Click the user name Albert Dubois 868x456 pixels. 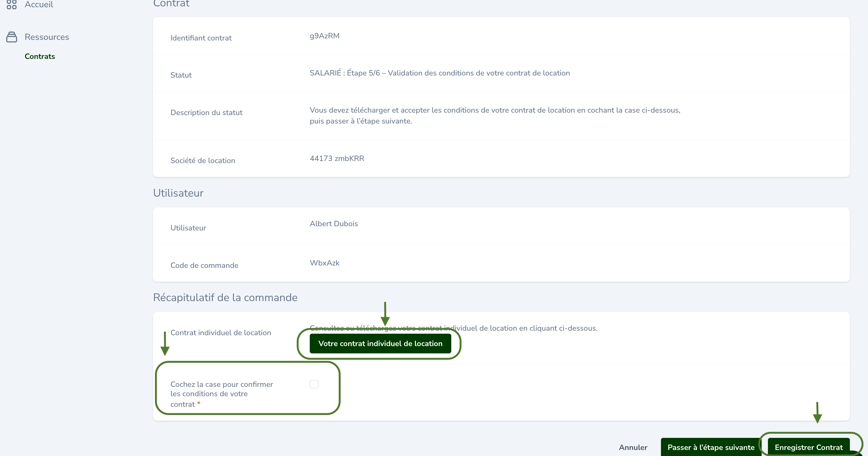click(334, 224)
